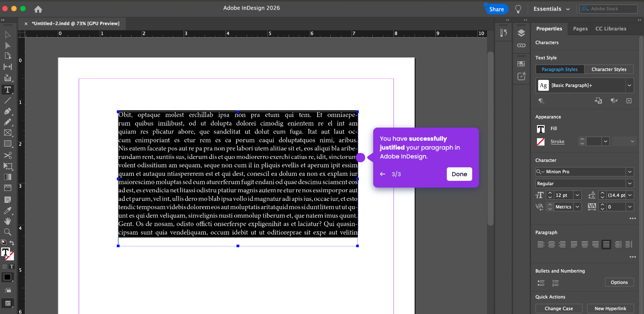Select the Untitled-2.indd document tab
The image size is (644, 314).
point(76,24)
